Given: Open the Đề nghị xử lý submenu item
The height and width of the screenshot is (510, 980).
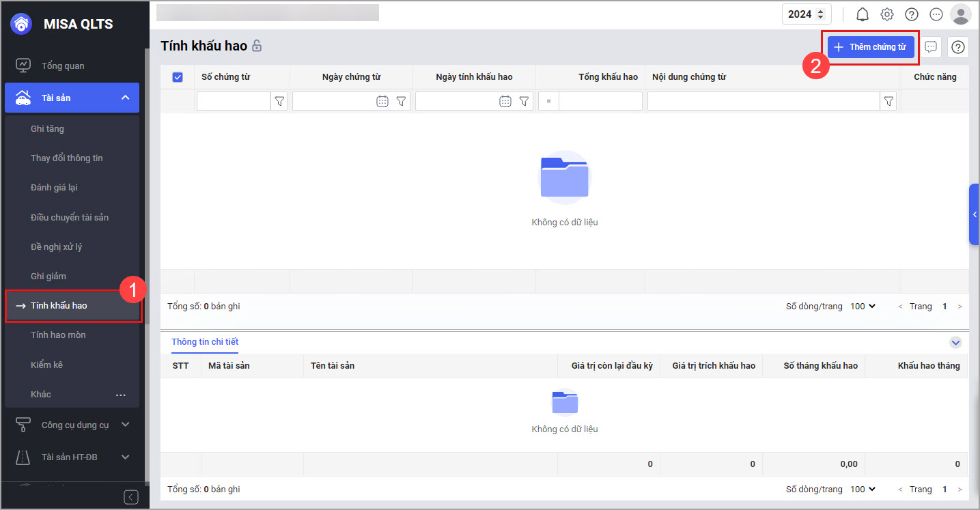Looking at the screenshot, I should point(72,246).
